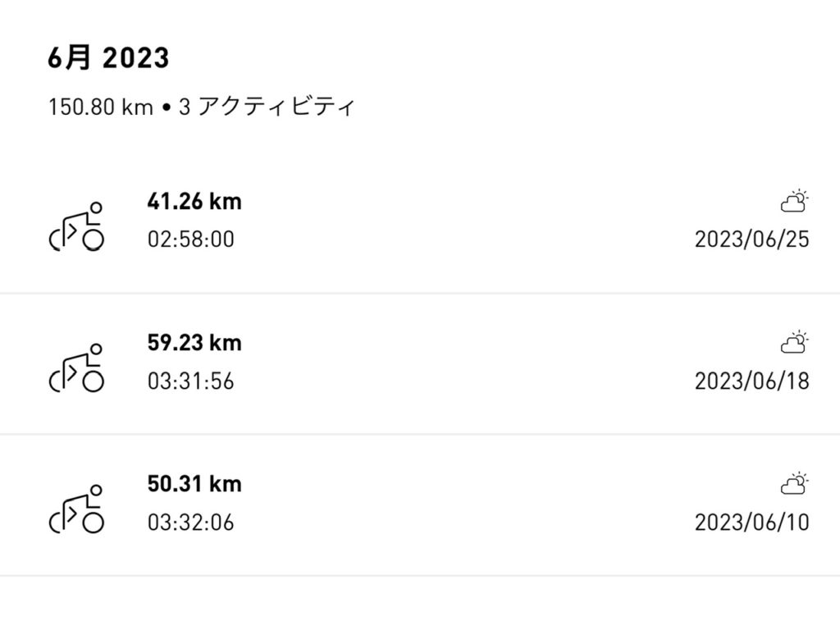Click weather icon above 2023/06/25
The height and width of the screenshot is (630, 840).
coord(794,201)
